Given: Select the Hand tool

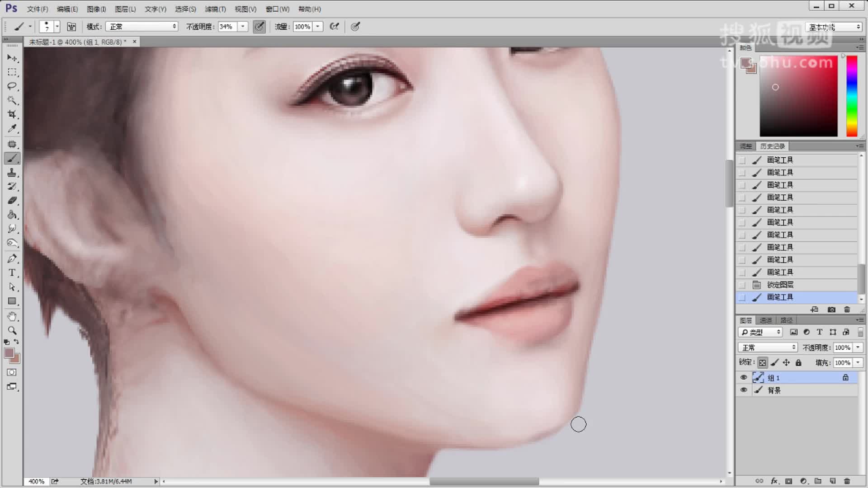Looking at the screenshot, I should [x=12, y=316].
